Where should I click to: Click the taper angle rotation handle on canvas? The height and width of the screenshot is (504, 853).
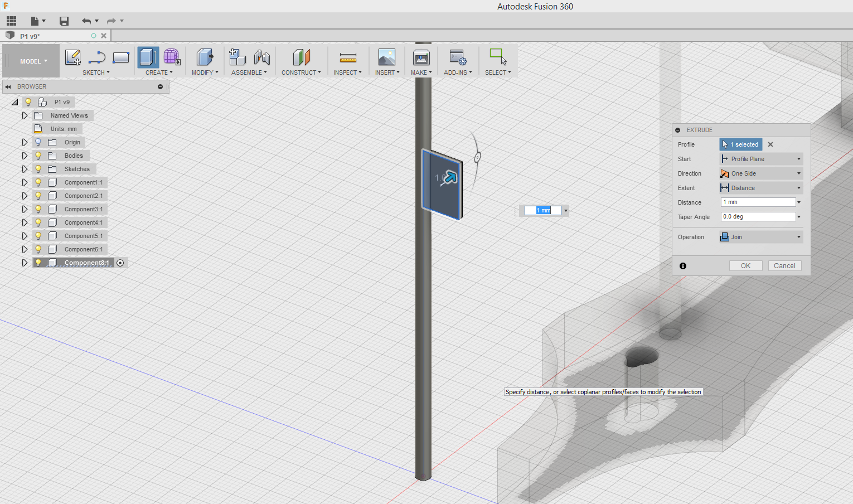tap(477, 158)
